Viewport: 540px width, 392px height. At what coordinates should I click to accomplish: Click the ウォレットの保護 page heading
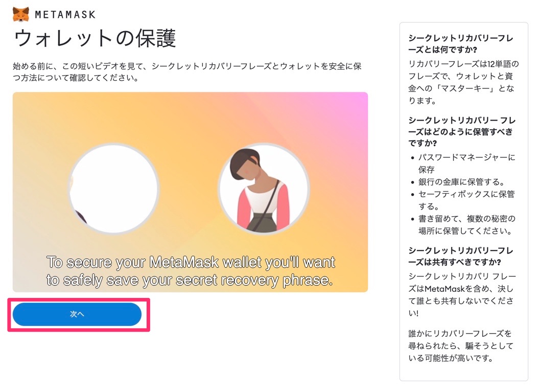coord(95,38)
